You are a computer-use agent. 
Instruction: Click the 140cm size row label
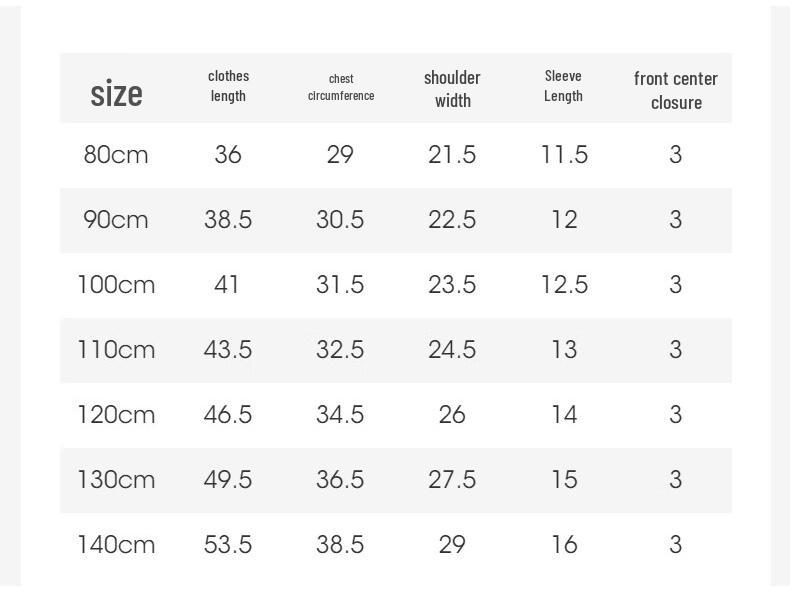click(x=116, y=545)
